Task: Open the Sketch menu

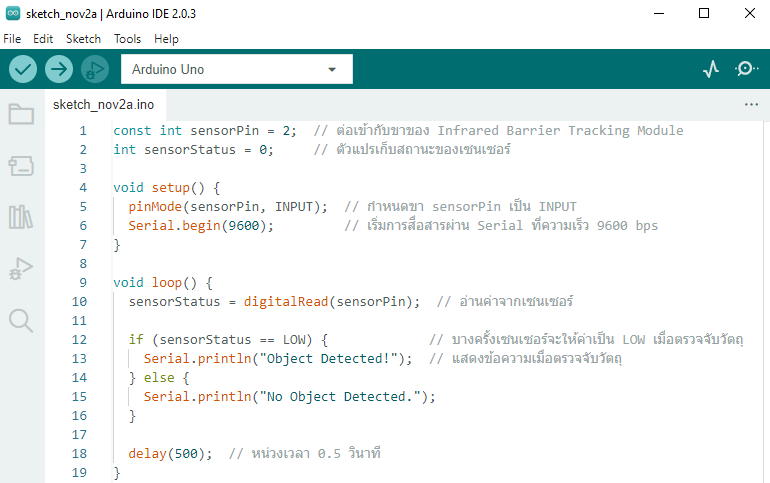Action: pyautogui.click(x=83, y=39)
